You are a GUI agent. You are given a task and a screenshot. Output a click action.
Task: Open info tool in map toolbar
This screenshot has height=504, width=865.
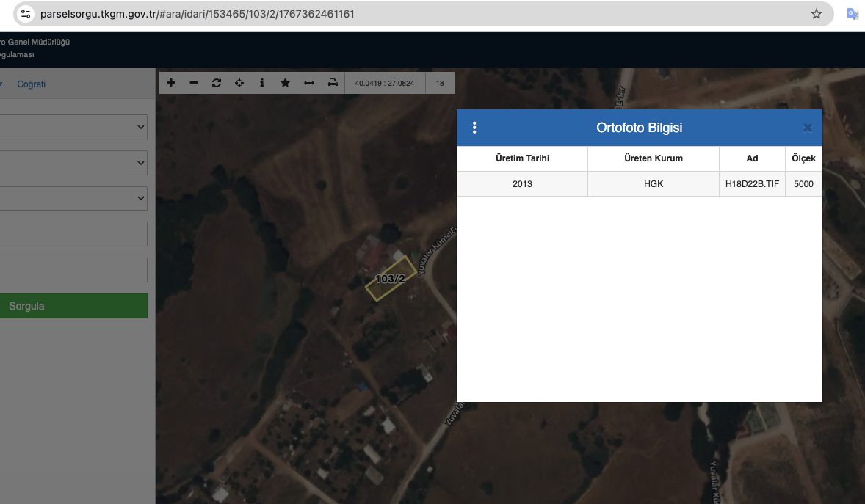pyautogui.click(x=262, y=83)
